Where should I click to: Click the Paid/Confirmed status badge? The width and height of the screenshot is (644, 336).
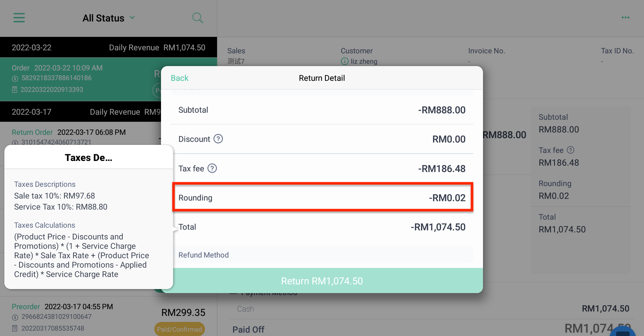[179, 329]
